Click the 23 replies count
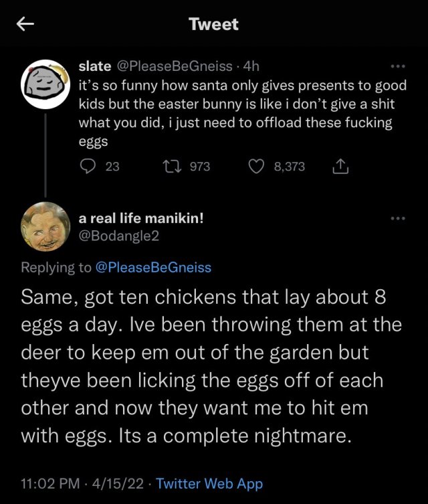The height and width of the screenshot is (504, 428). click(112, 166)
